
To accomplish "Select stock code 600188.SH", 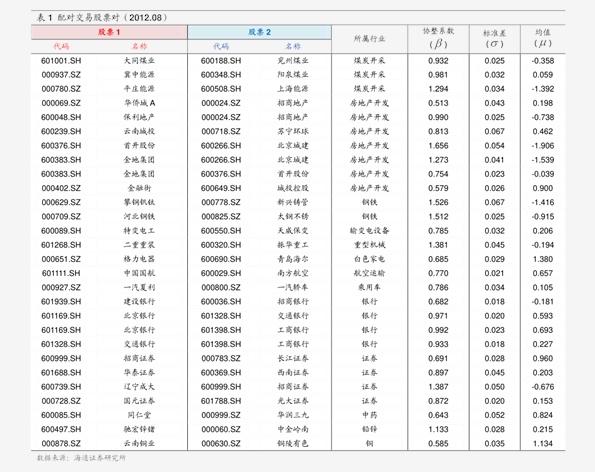I will point(221,61).
